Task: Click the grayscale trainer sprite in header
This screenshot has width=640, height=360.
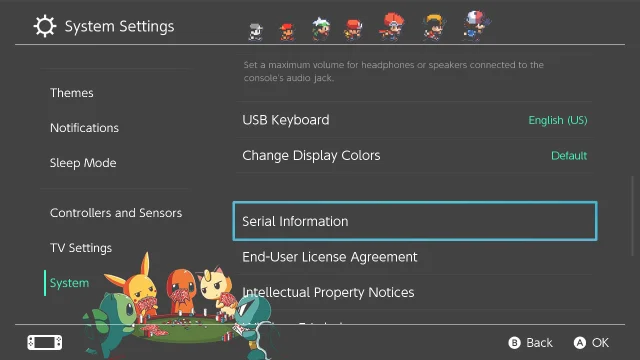Action: 256,32
